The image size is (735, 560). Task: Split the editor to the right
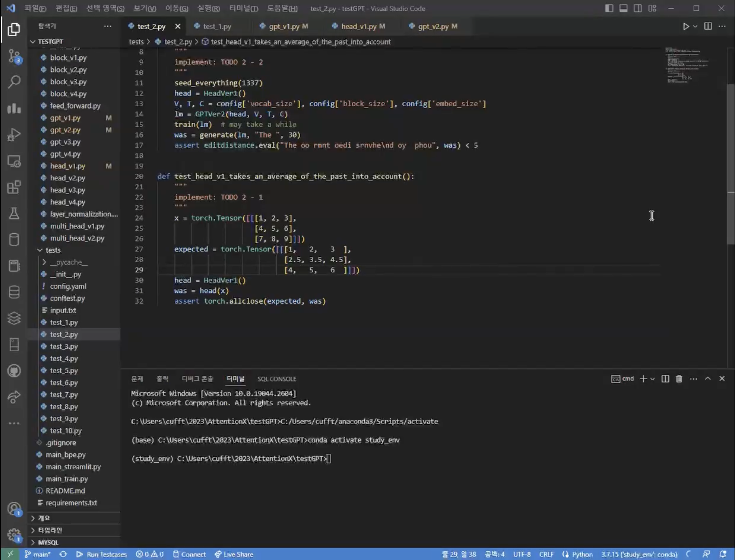point(708,26)
